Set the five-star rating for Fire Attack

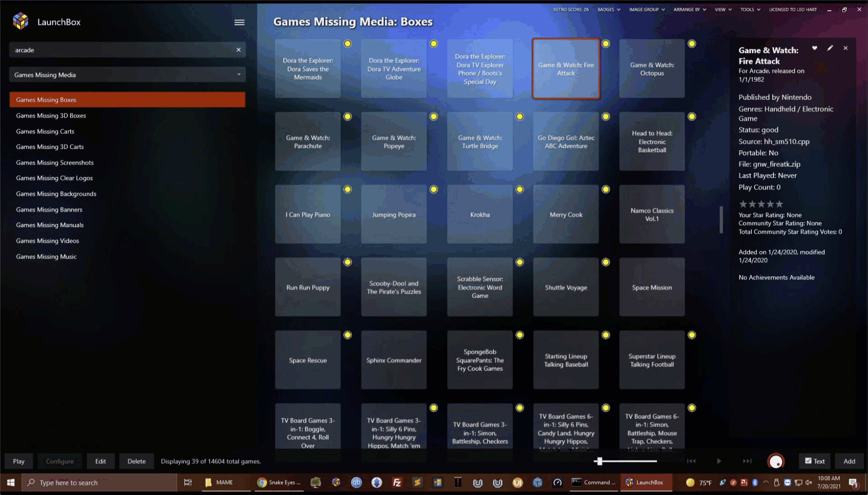pyautogui.click(x=779, y=204)
